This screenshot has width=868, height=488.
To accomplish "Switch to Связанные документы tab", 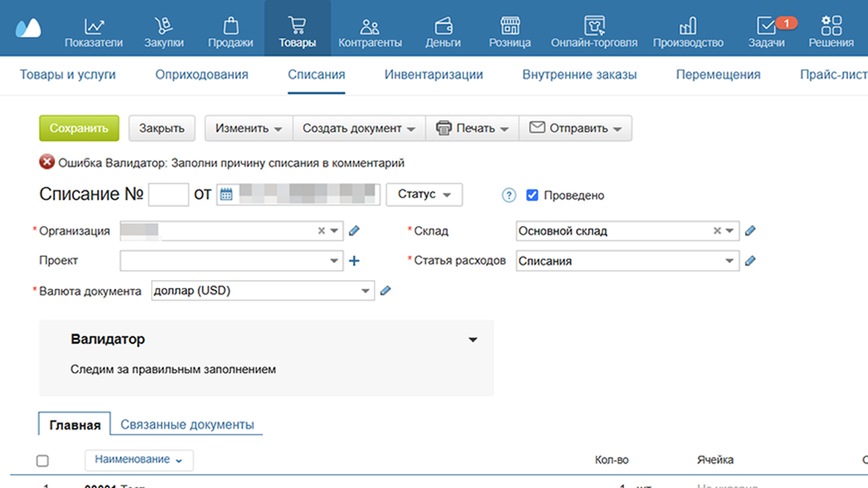I will [x=187, y=425].
